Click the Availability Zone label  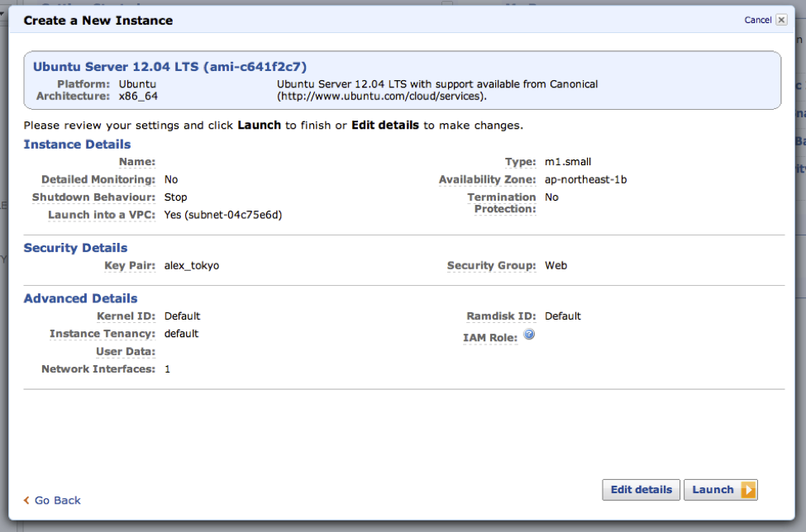(487, 179)
